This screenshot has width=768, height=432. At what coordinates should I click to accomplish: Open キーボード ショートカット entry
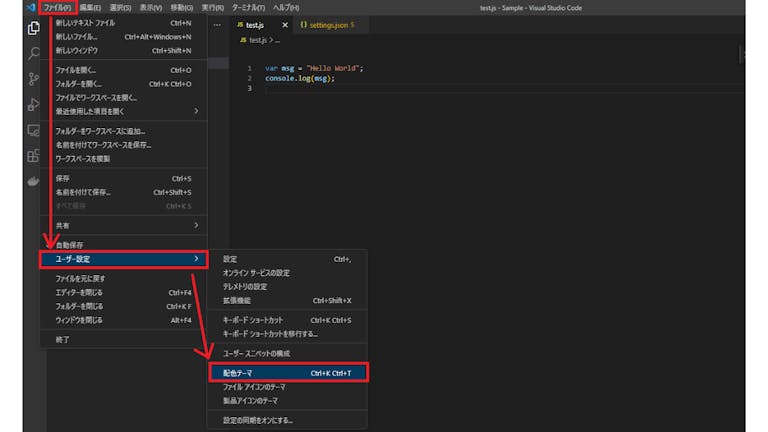click(288, 320)
